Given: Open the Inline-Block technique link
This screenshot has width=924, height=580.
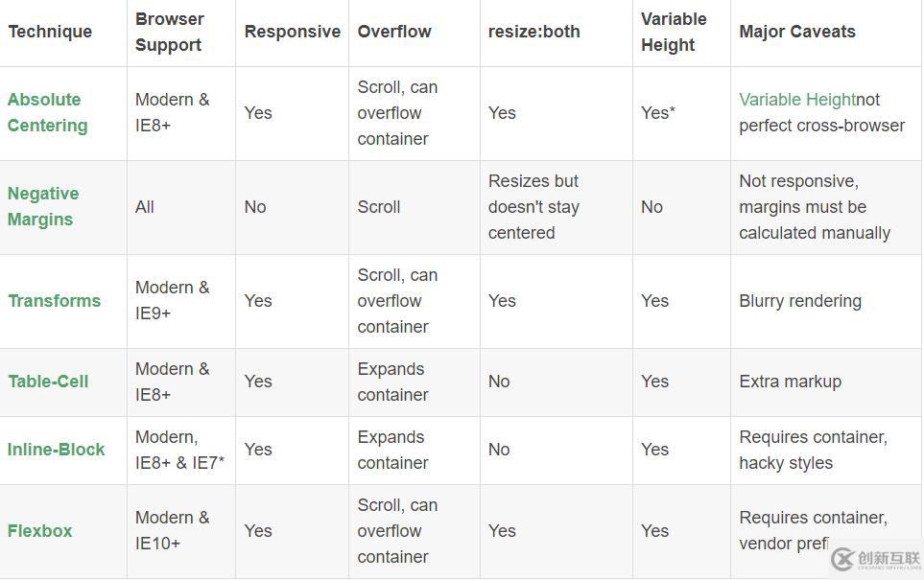Looking at the screenshot, I should coord(56,450).
